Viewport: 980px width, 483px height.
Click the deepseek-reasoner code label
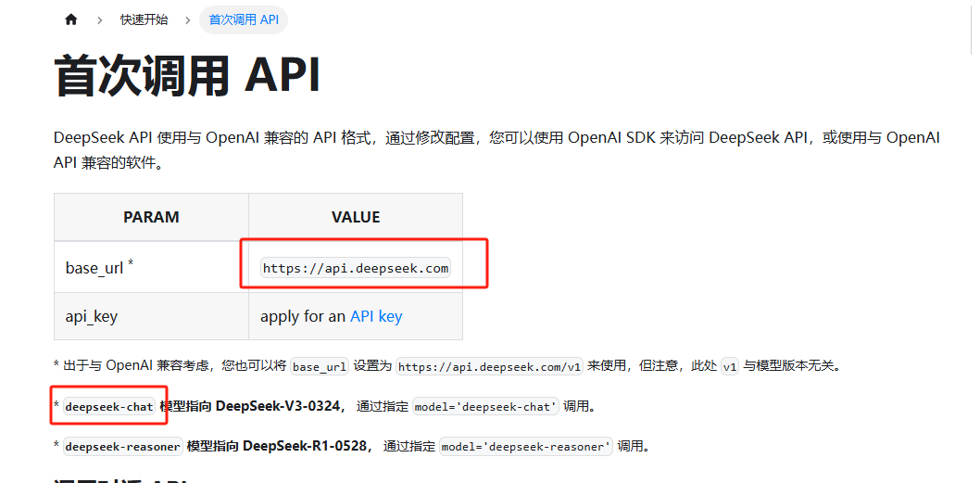(x=122, y=447)
